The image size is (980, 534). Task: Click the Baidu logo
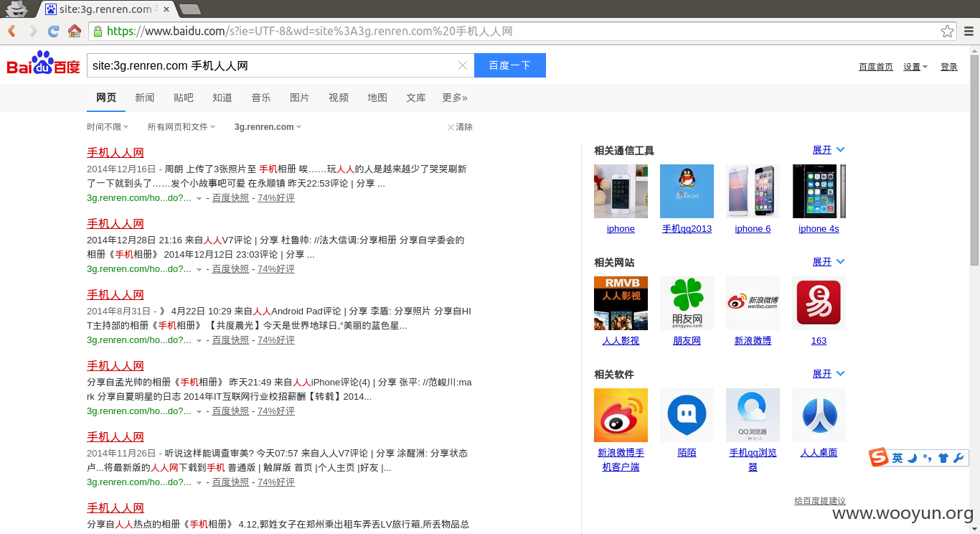pos(44,64)
